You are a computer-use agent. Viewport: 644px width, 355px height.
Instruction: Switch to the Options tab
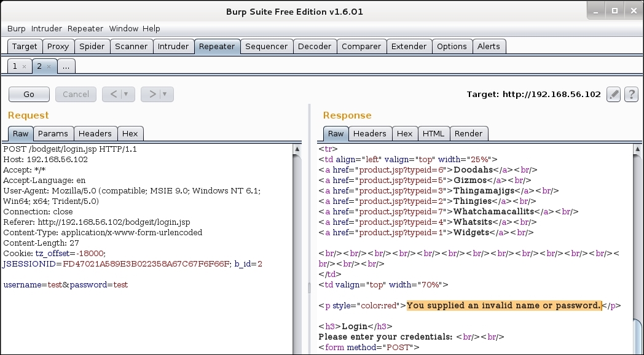click(452, 47)
